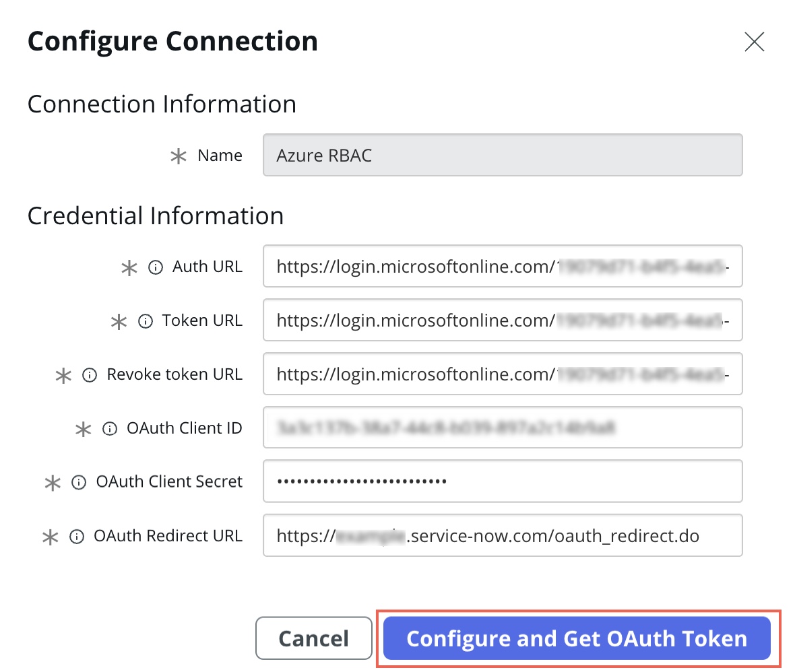The width and height of the screenshot is (795, 672).
Task: Click the OAuth Client Secret label text
Action: pos(169,481)
